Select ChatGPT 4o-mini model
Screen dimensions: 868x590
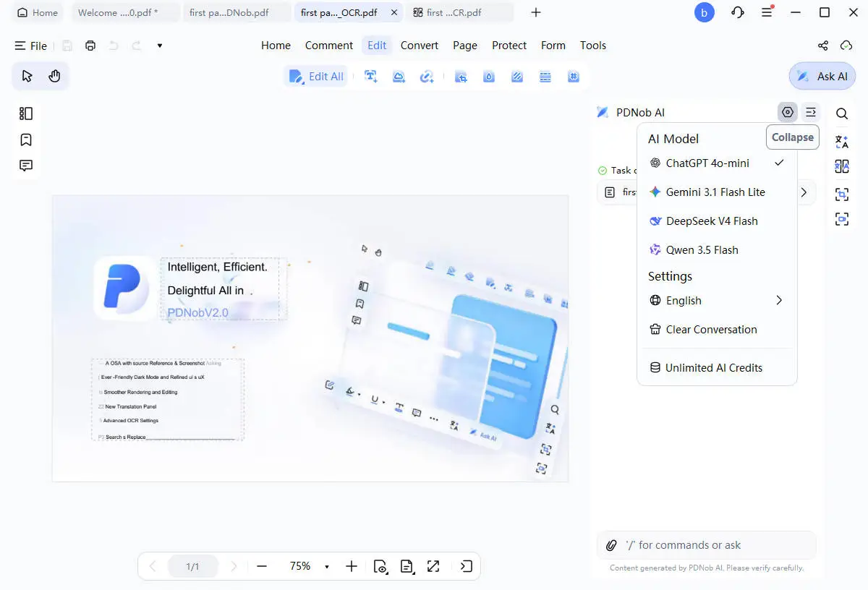click(x=717, y=163)
